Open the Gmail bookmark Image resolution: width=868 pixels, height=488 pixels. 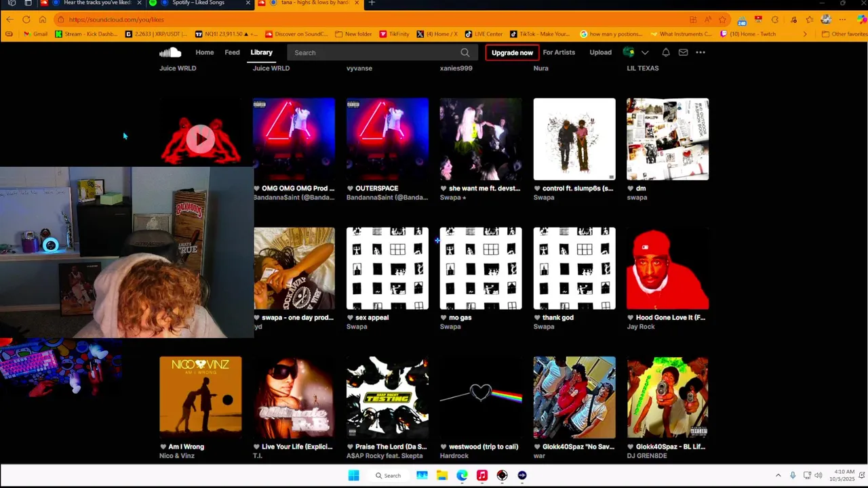pyautogui.click(x=35, y=34)
